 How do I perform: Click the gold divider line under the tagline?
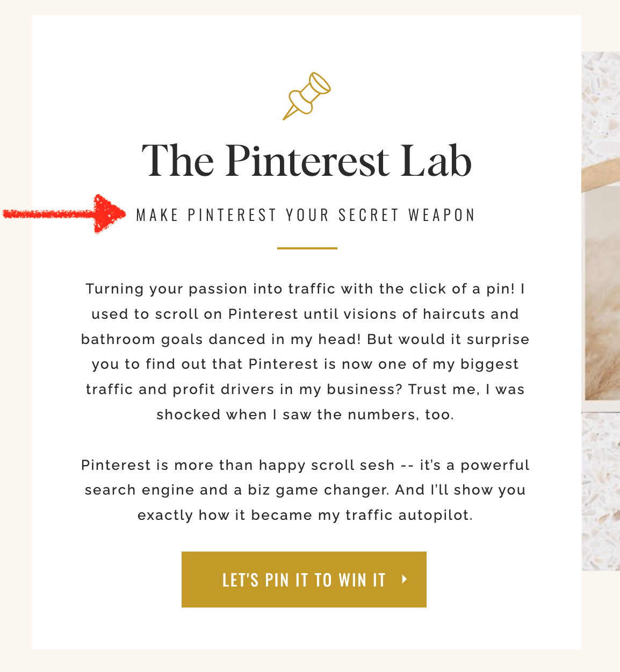point(307,248)
